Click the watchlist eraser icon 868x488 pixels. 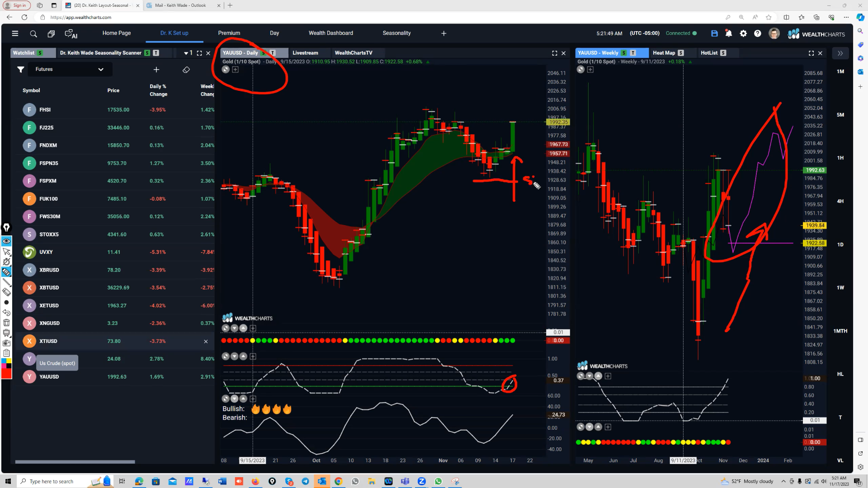(x=186, y=70)
